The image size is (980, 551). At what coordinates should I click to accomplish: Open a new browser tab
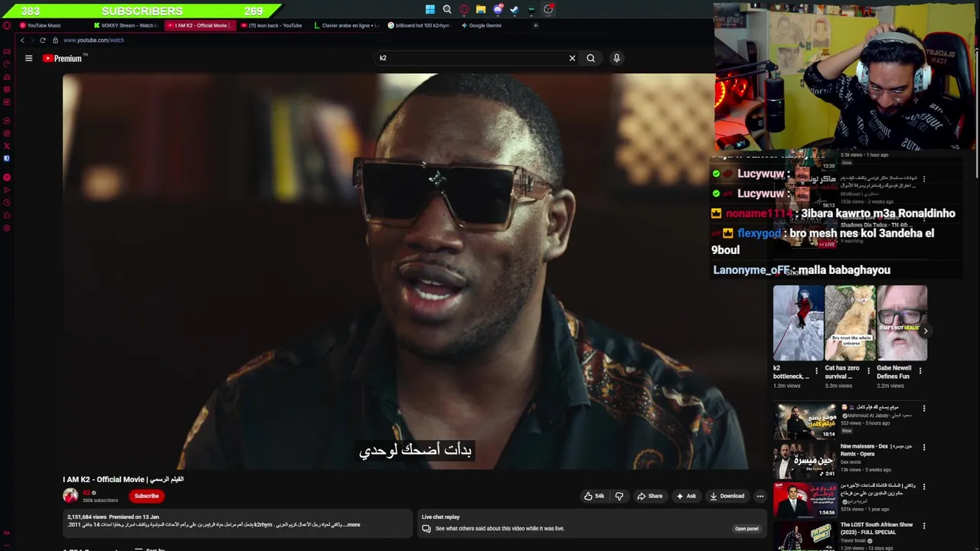[x=535, y=25]
